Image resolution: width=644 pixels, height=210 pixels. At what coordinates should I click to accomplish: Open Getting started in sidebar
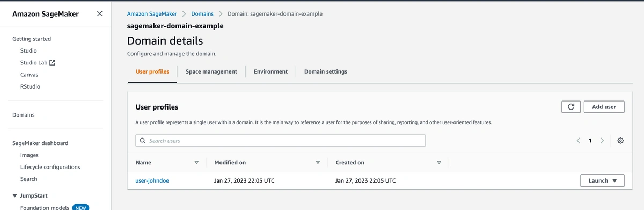pyautogui.click(x=32, y=39)
